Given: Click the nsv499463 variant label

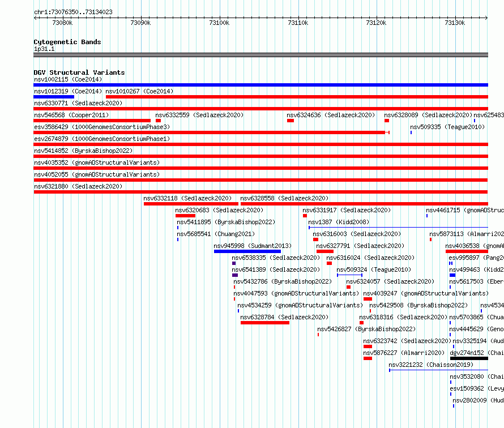Looking at the screenshot, I should (x=476, y=269).
